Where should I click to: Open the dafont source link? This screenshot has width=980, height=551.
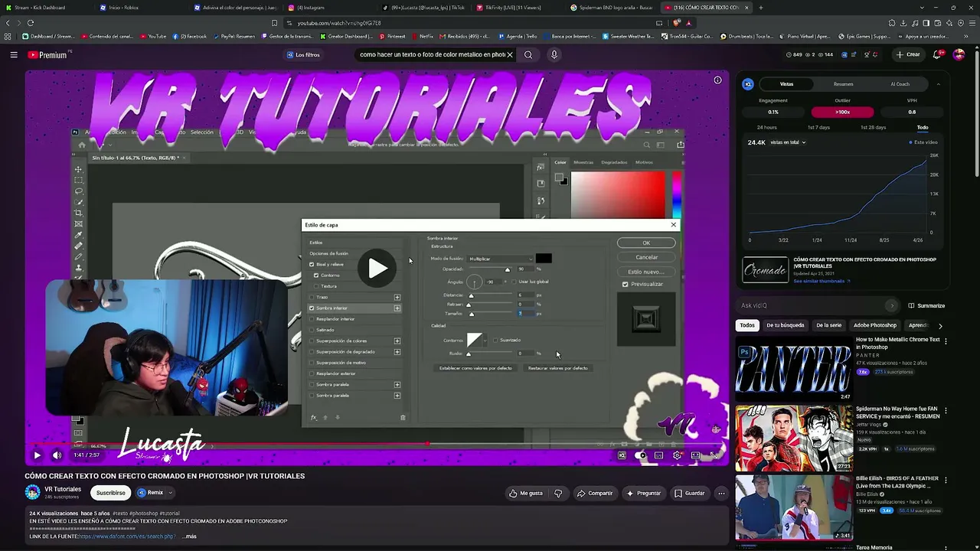tap(126, 536)
